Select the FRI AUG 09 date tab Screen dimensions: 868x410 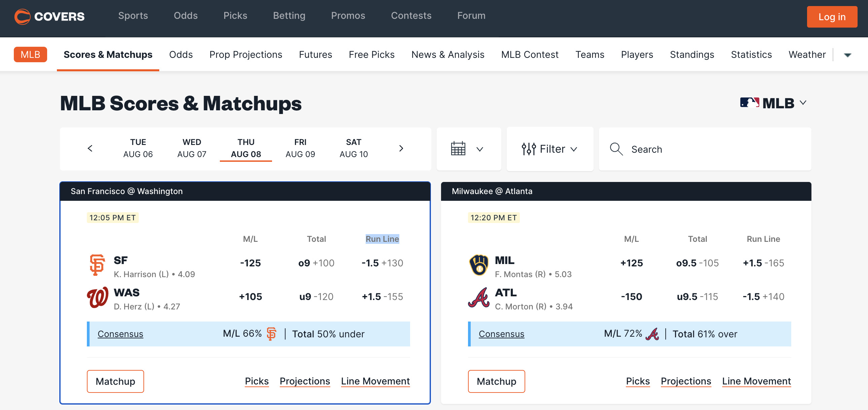click(300, 148)
